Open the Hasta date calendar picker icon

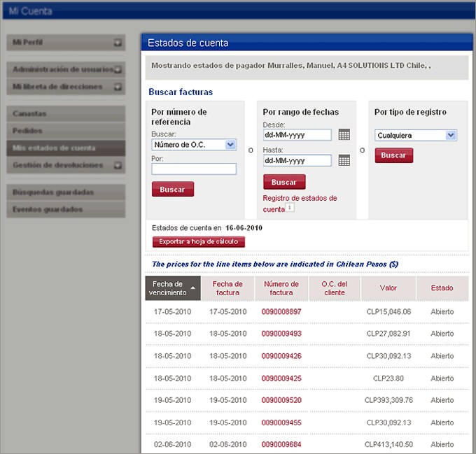(x=344, y=160)
